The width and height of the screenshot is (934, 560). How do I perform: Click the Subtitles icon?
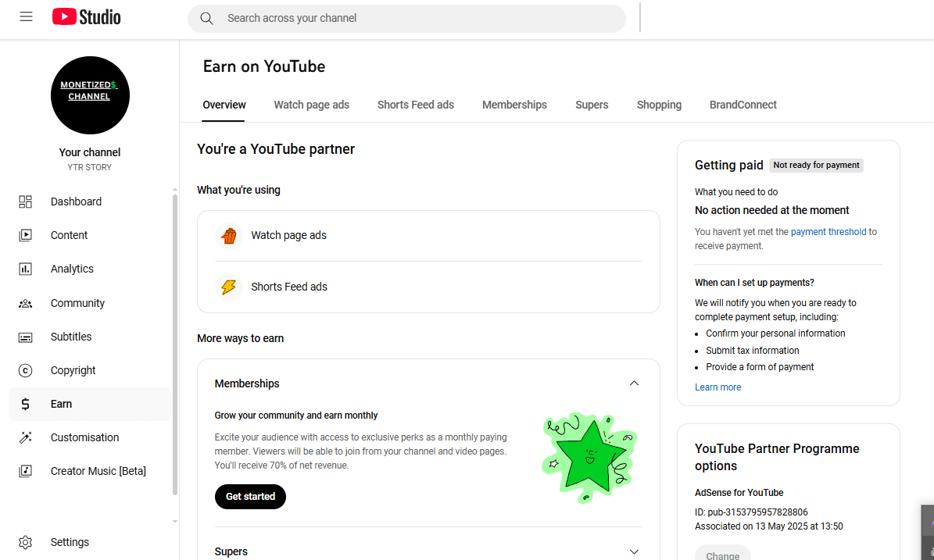[x=25, y=337]
